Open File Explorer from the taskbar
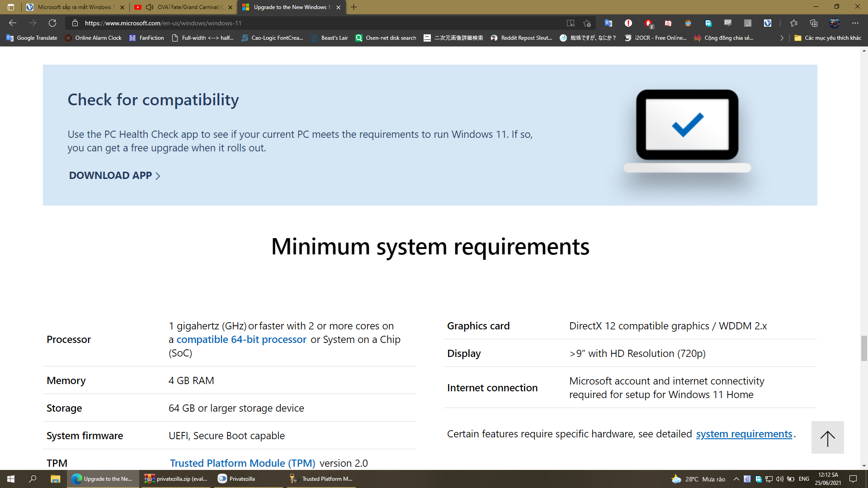 tap(55, 479)
